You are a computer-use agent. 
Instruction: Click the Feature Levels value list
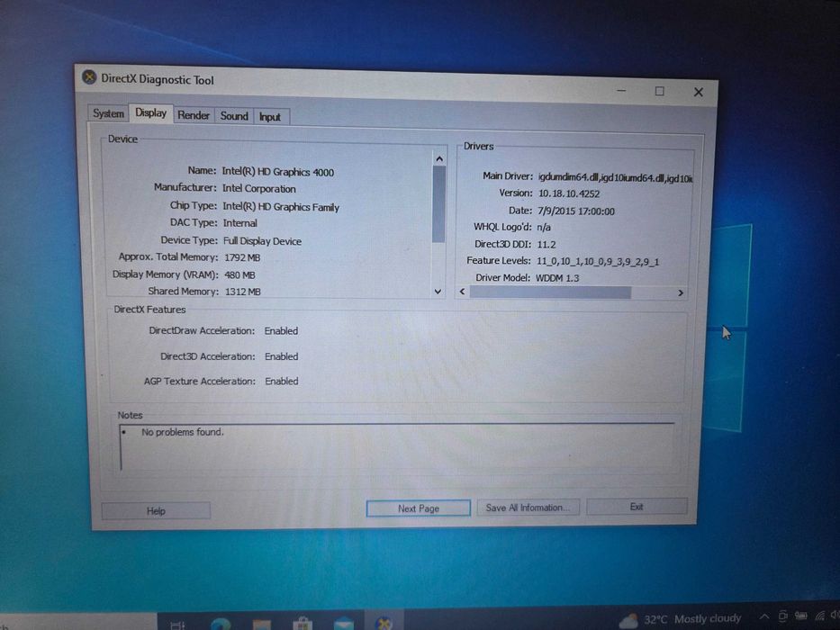tap(598, 261)
